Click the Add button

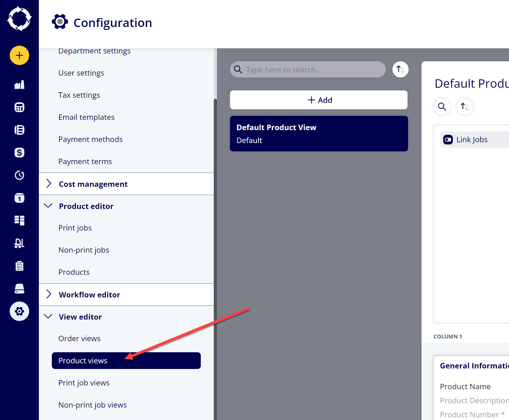tap(319, 100)
